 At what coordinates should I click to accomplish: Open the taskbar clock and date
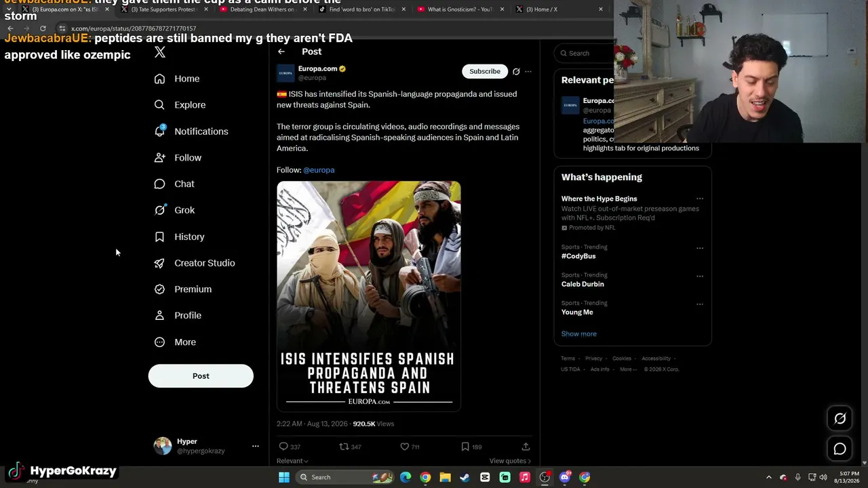point(848,477)
